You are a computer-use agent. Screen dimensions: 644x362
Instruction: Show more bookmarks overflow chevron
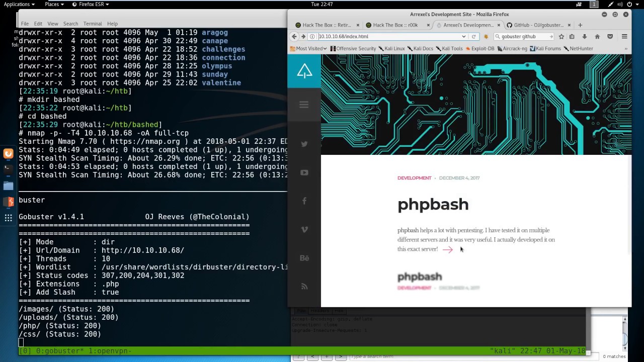click(626, 48)
